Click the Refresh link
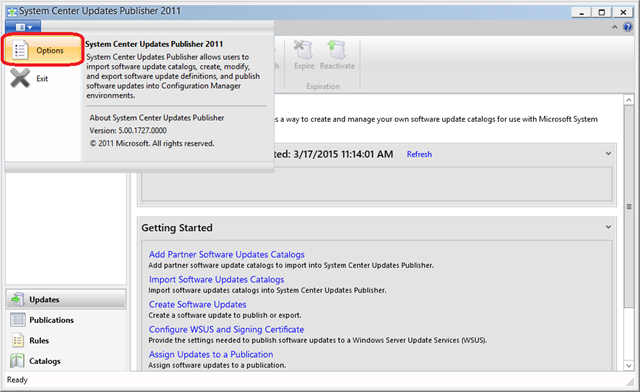 tap(419, 154)
